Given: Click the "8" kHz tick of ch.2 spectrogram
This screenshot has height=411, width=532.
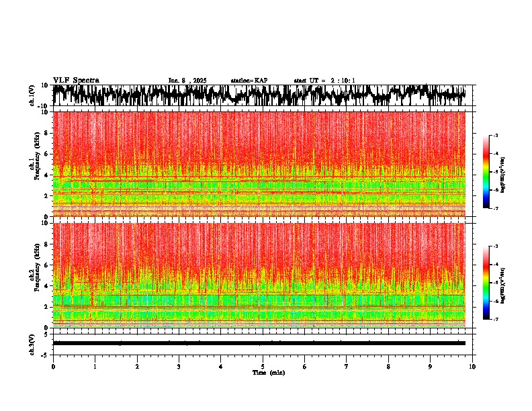Looking at the screenshot, I should [x=47, y=244].
